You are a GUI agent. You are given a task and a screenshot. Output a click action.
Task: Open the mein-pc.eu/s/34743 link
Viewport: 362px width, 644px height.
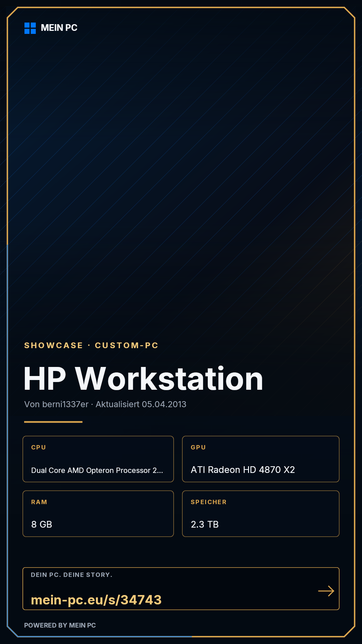tap(96, 600)
